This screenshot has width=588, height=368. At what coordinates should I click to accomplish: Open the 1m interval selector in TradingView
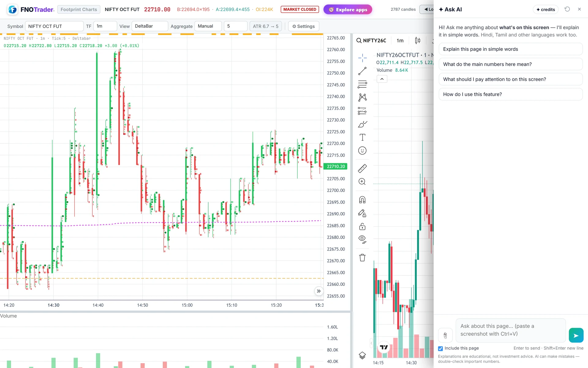(x=400, y=40)
